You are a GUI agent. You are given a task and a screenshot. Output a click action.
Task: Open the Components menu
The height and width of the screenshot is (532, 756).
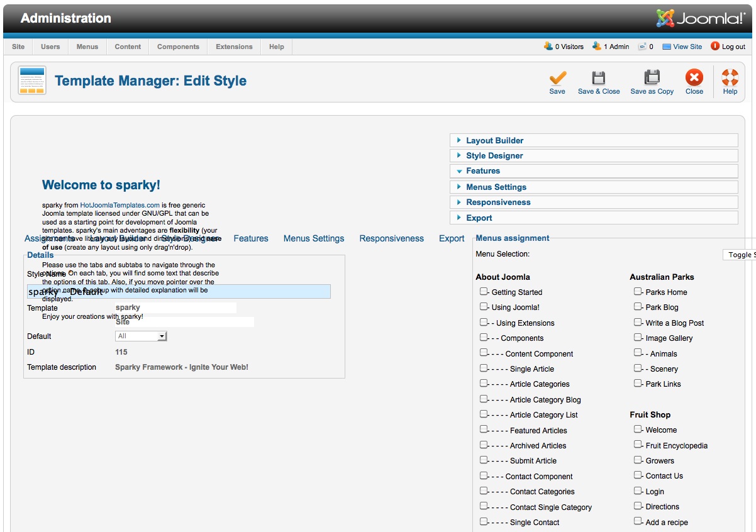click(x=178, y=47)
